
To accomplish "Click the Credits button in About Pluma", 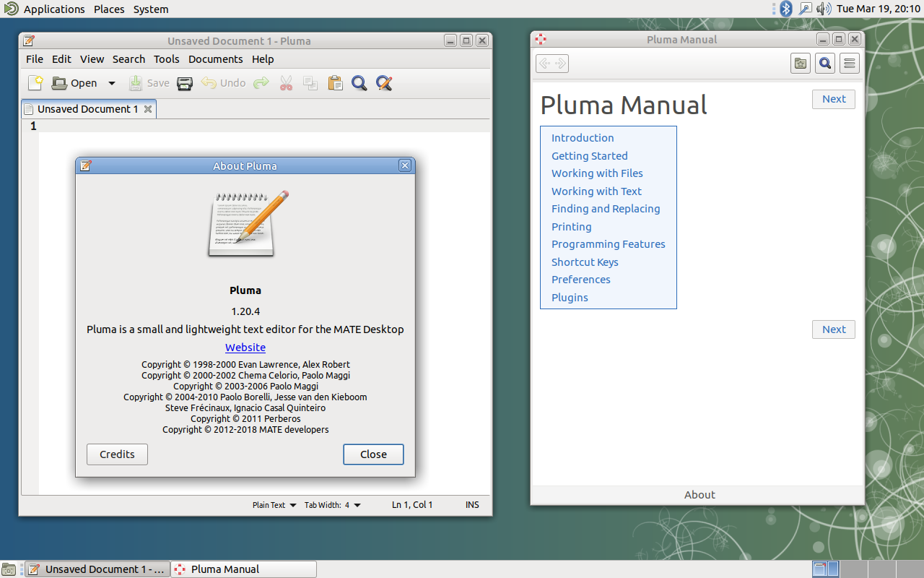I will (x=117, y=454).
